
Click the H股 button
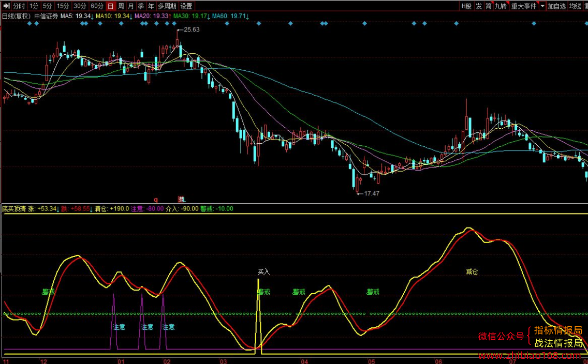click(x=466, y=6)
